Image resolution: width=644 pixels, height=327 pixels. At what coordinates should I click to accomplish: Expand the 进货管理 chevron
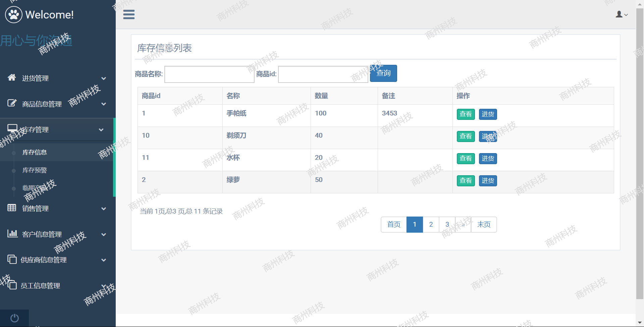coord(104,79)
